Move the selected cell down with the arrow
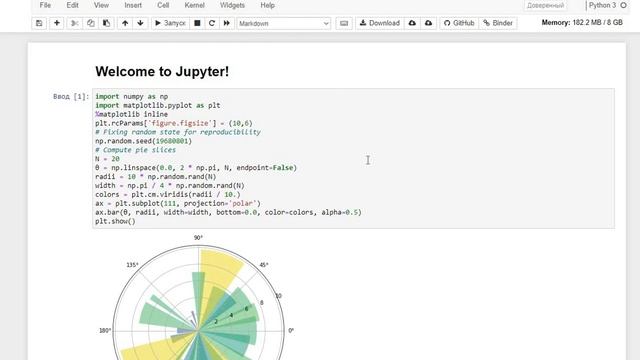Screen dimensions: 640x360 140,23
